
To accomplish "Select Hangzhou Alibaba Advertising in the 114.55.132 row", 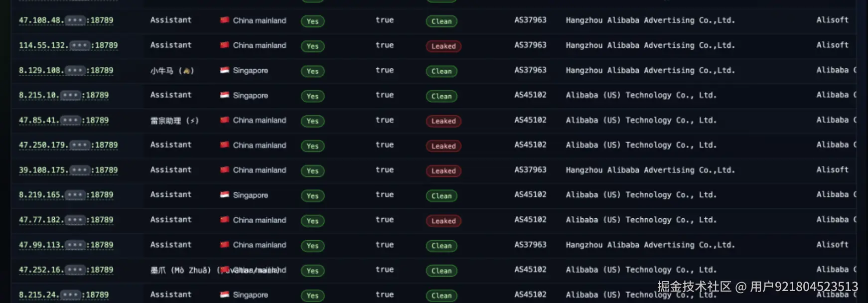I will click(650, 45).
